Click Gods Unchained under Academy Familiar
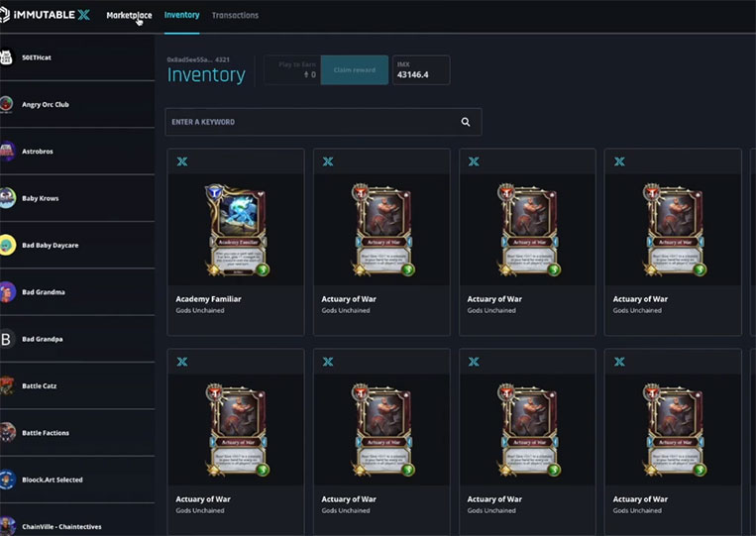The image size is (756, 536). tap(200, 310)
